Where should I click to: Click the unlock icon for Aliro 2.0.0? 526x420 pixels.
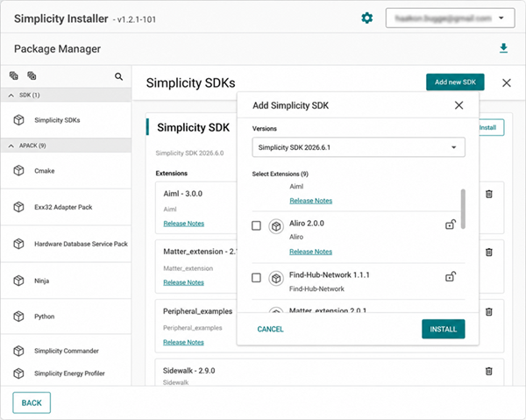coord(451,224)
